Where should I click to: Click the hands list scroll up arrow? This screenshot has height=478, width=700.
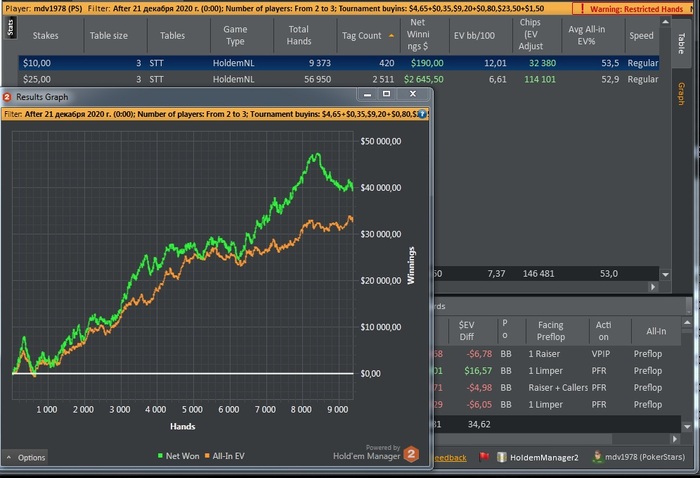pos(687,322)
